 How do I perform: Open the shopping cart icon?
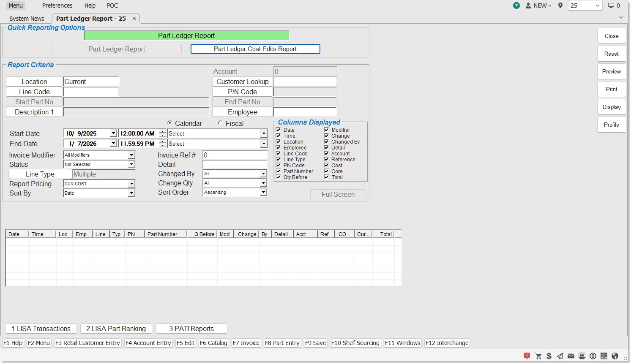coord(538,356)
